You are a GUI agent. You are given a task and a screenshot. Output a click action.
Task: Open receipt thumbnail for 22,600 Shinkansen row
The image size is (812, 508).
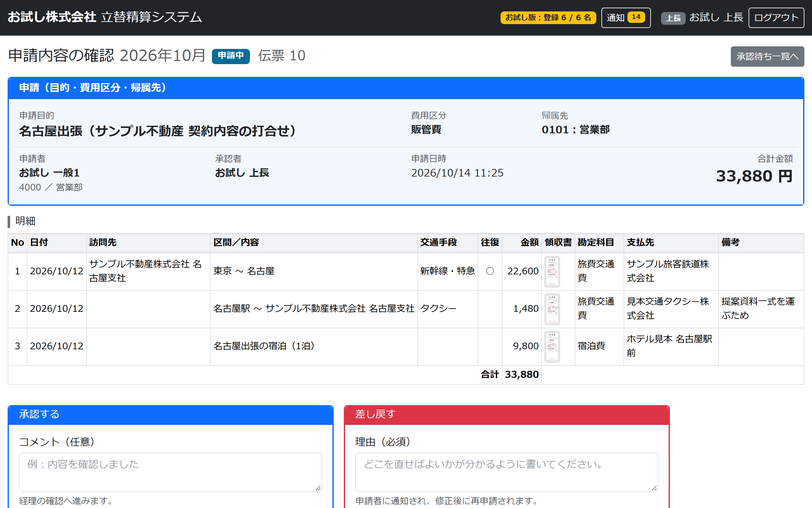coord(552,271)
